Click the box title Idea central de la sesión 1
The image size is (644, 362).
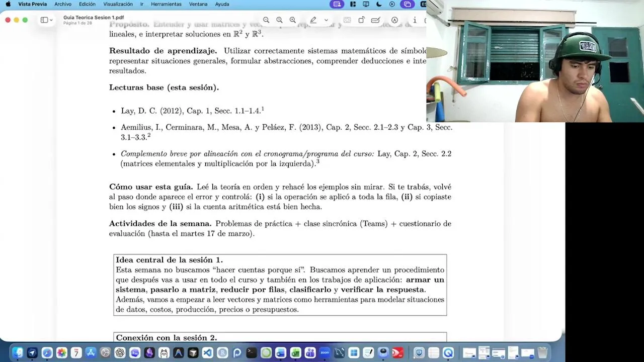point(169,260)
